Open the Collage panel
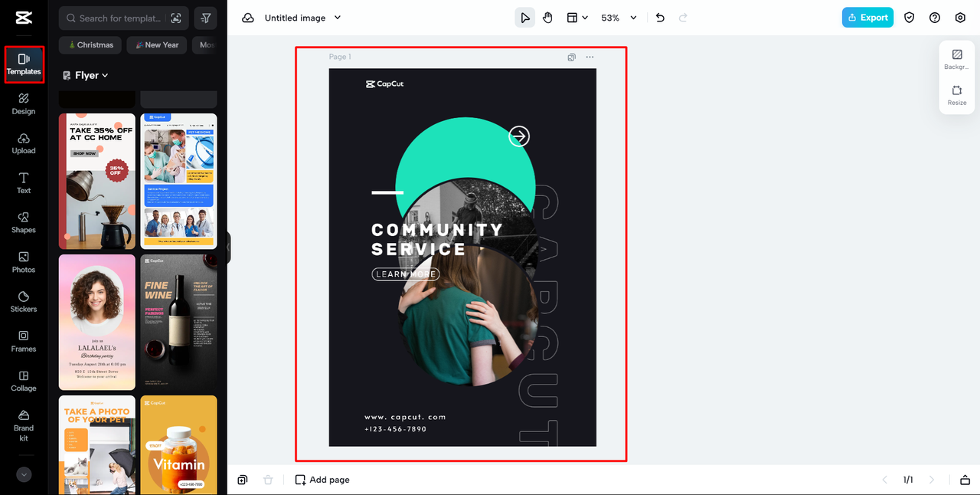Viewport: 980px width, 495px height. [24, 382]
